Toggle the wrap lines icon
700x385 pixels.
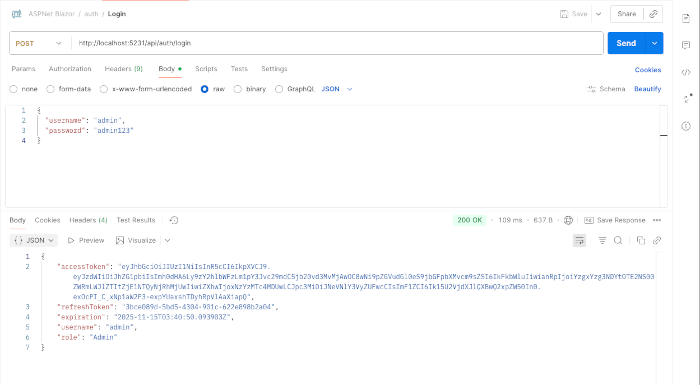[x=579, y=240]
